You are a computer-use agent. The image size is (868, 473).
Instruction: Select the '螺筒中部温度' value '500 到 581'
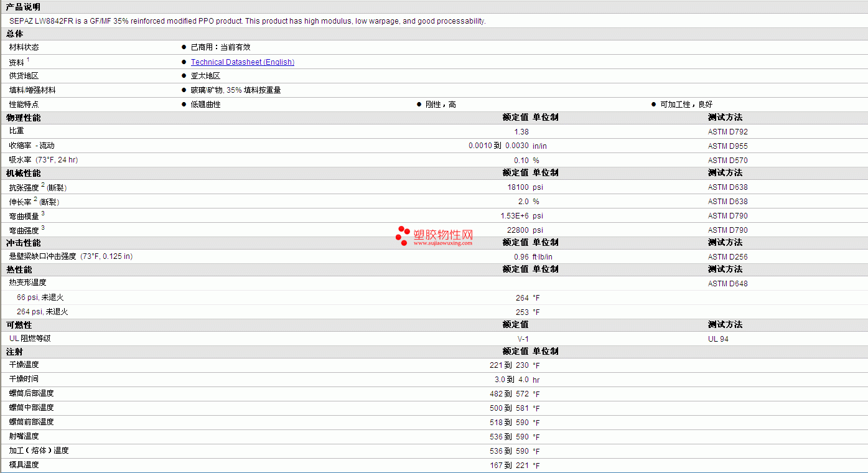click(509, 408)
